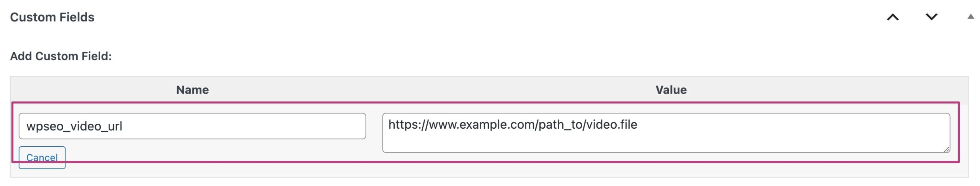Click the Value column header
The width and height of the screenshot is (980, 186).
pos(671,90)
